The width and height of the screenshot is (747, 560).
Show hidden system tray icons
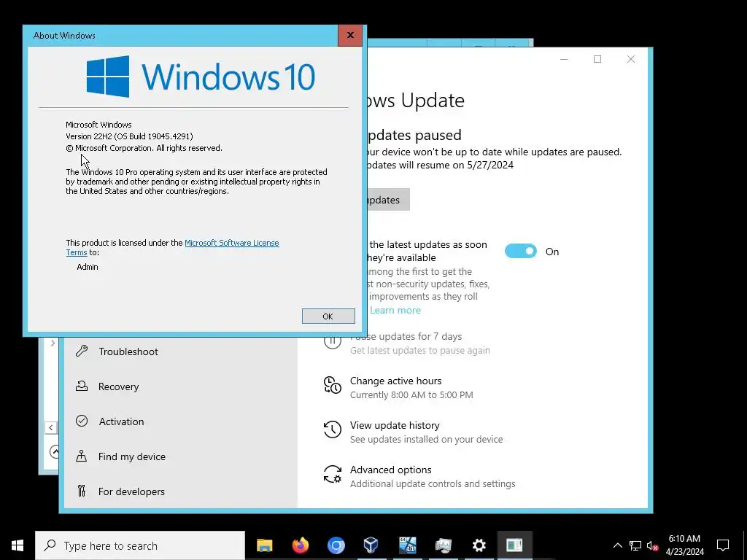pyautogui.click(x=617, y=545)
